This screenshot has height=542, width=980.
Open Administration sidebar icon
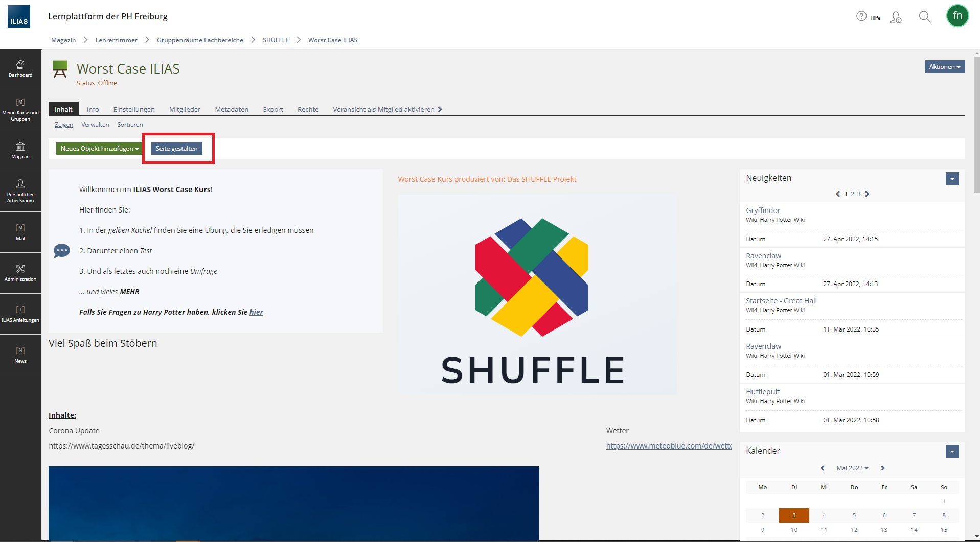[20, 273]
